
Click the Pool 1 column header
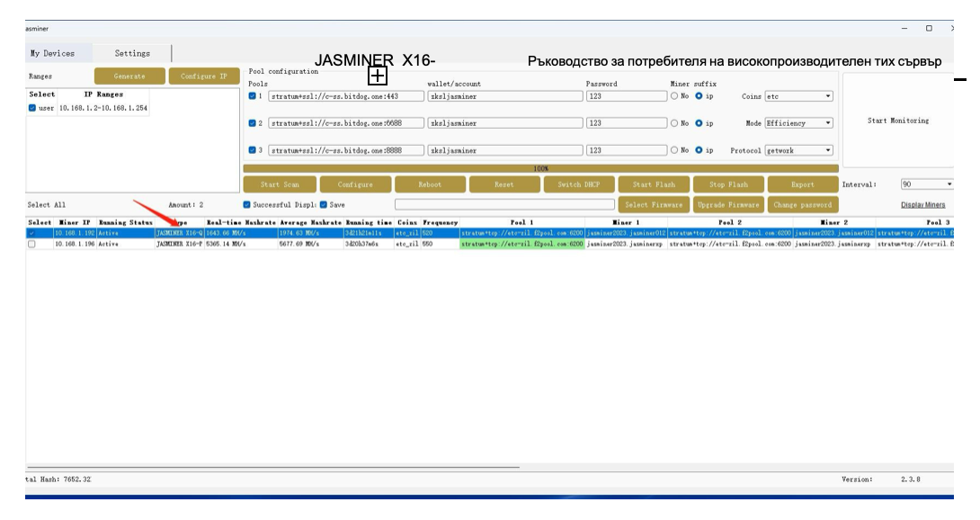521,222
